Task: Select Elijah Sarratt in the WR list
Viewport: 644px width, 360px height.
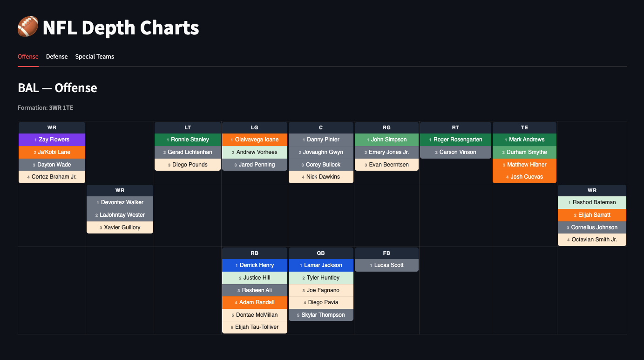Action: click(592, 215)
